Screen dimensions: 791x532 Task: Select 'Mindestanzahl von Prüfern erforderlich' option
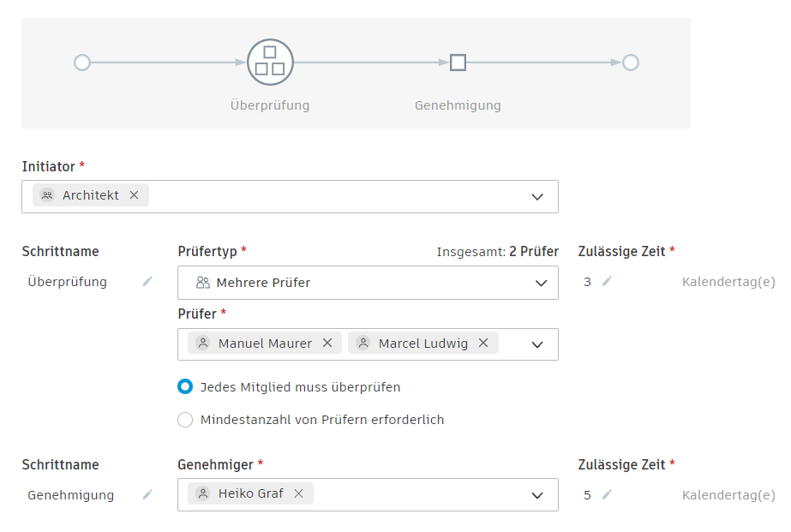pos(185,420)
